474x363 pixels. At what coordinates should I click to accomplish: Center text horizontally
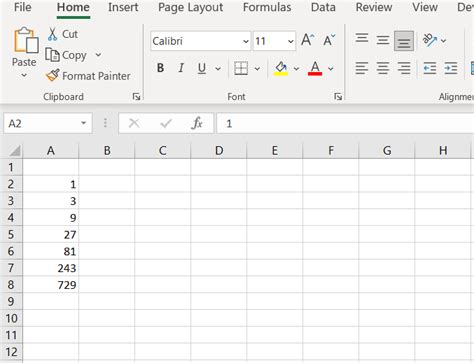pyautogui.click(x=383, y=69)
